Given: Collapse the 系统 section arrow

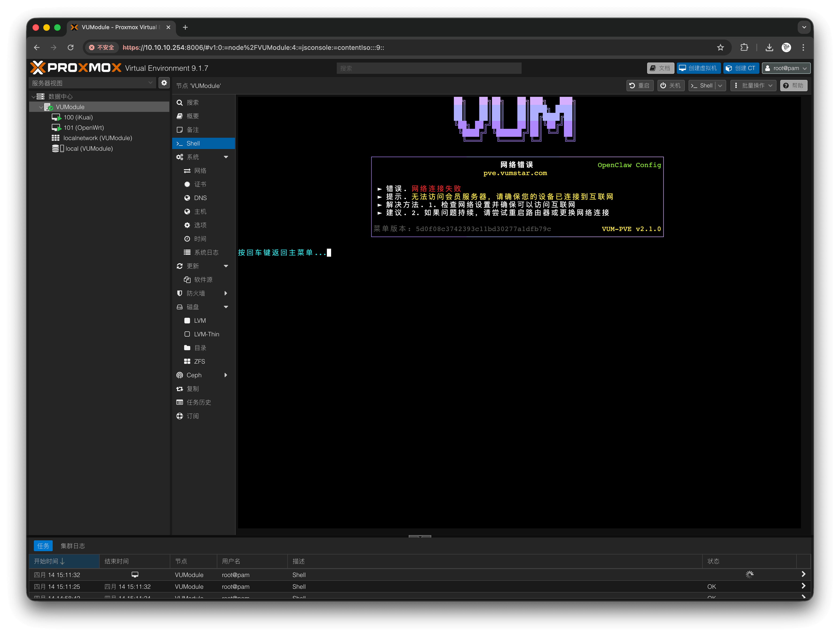Looking at the screenshot, I should [226, 157].
